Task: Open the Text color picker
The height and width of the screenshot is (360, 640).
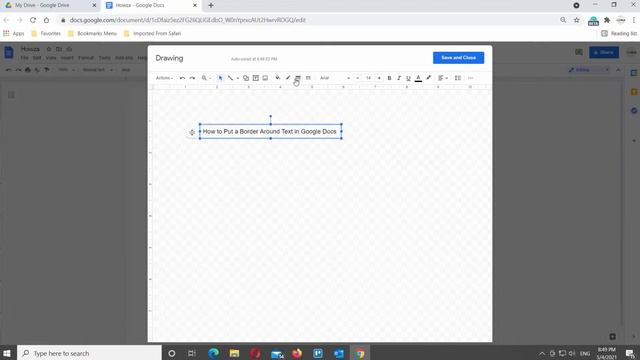Action: coord(418,78)
